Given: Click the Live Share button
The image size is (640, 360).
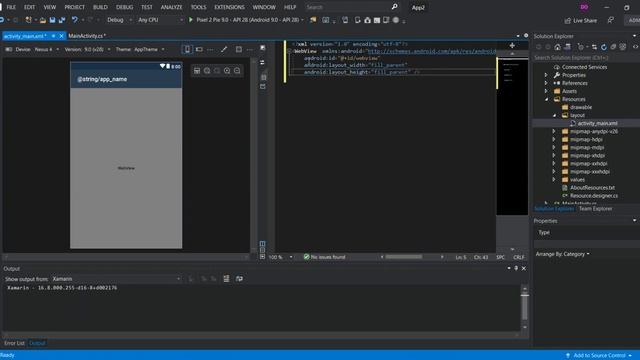Looking at the screenshot, I should (580, 20).
